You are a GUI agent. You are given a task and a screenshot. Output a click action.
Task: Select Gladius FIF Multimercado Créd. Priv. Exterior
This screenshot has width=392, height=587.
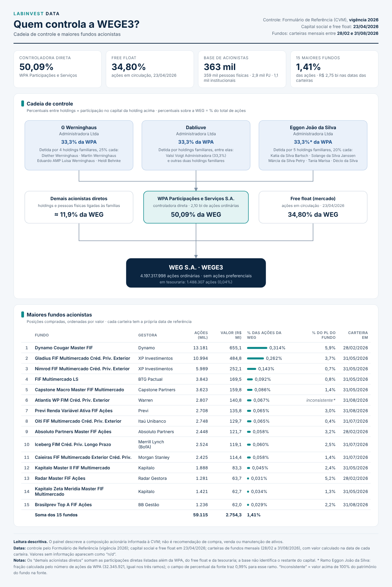tap(82, 358)
